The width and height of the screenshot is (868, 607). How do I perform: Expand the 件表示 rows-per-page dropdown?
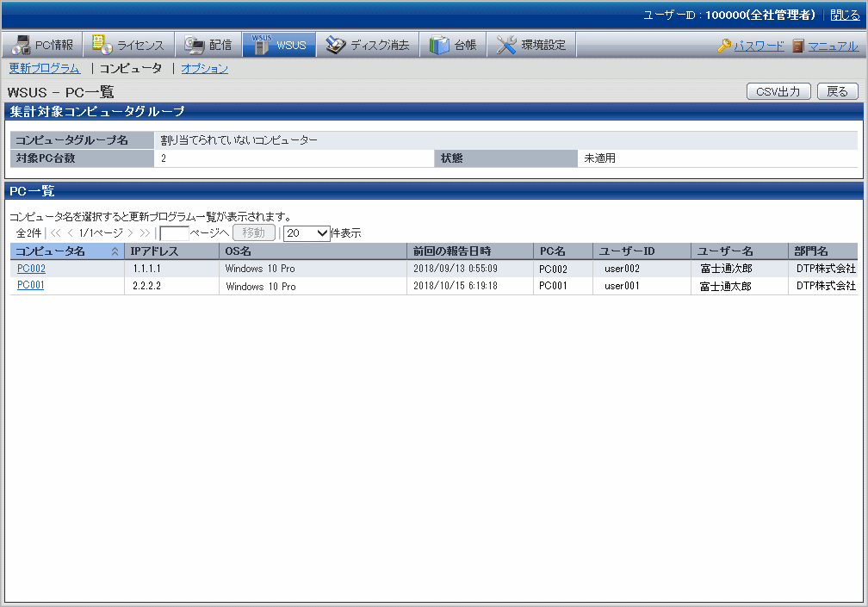(307, 232)
